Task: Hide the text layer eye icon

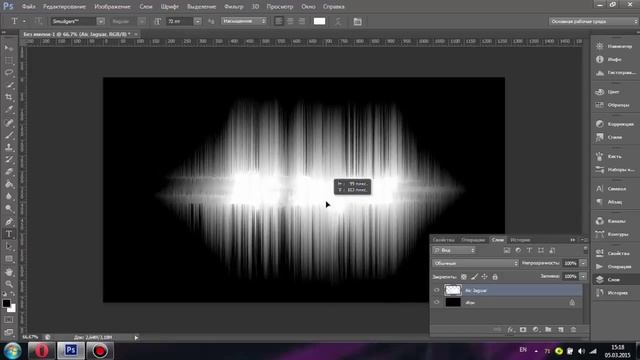Action: pyautogui.click(x=437, y=290)
